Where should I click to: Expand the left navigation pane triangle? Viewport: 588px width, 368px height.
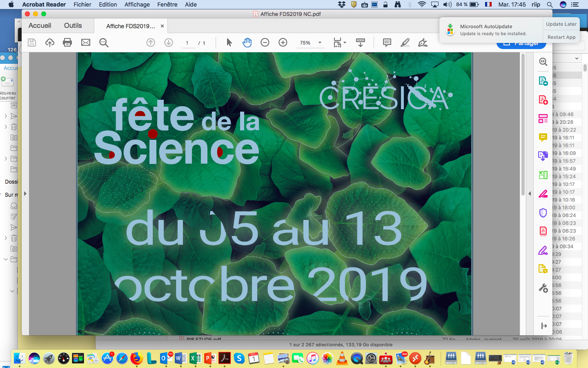click(25, 194)
